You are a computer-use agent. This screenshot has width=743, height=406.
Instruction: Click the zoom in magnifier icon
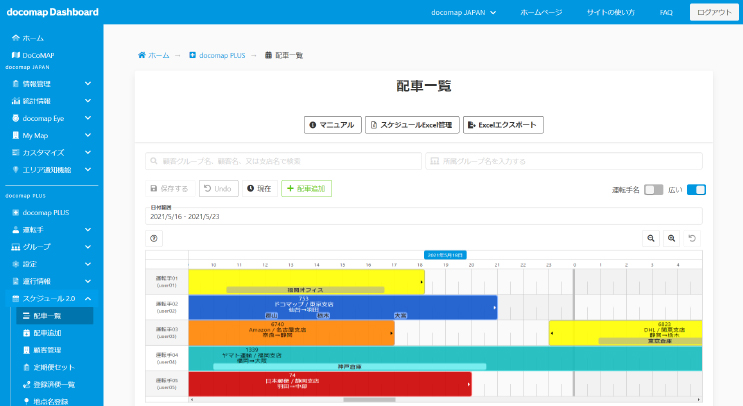click(x=672, y=238)
